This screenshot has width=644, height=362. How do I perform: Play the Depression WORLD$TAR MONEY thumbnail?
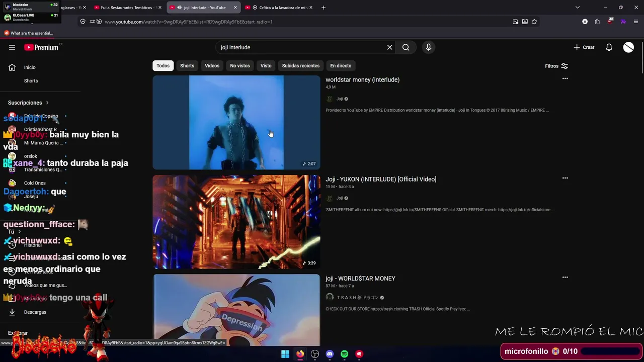(236, 310)
